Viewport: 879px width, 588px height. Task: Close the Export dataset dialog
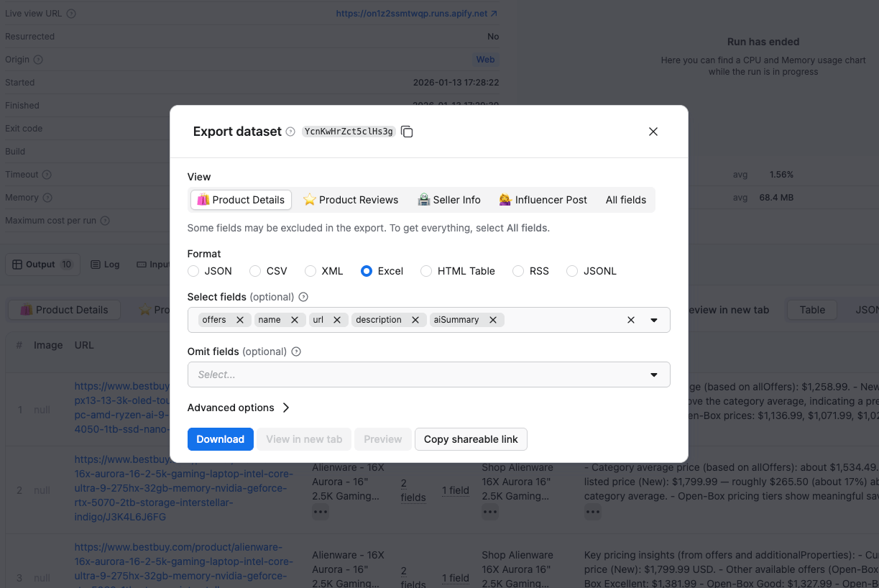(653, 132)
